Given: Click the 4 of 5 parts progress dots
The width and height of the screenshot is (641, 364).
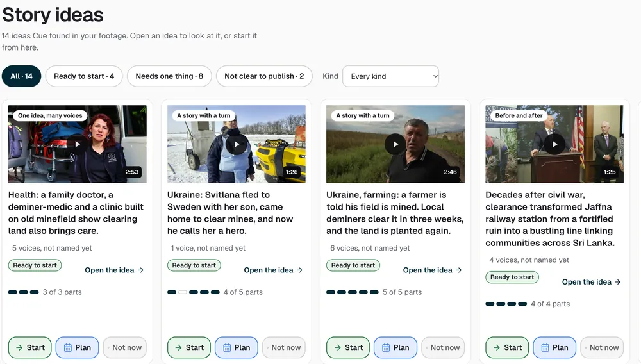Looking at the screenshot, I should pyautogui.click(x=194, y=292).
